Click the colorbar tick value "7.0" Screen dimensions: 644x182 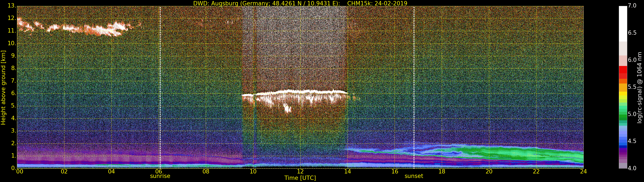point(632,6)
